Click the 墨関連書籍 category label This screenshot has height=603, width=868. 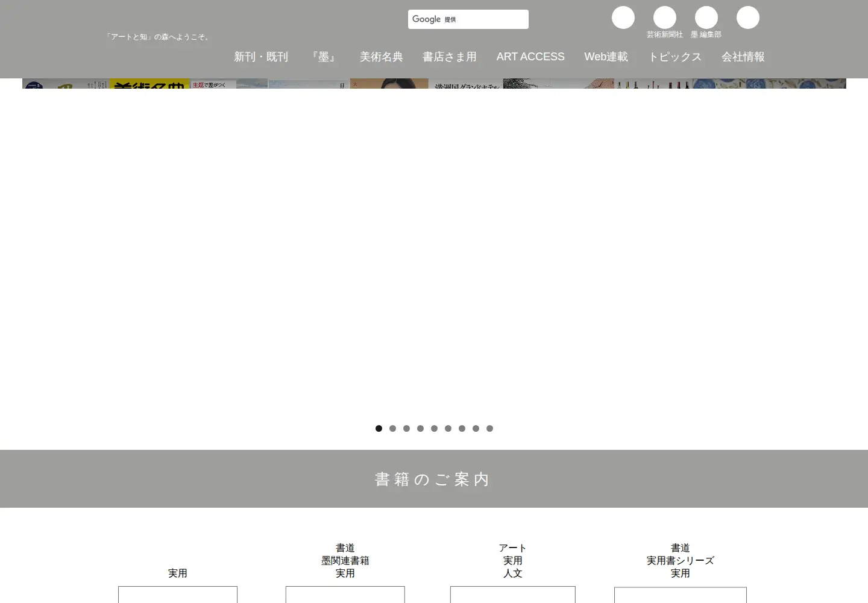click(345, 561)
